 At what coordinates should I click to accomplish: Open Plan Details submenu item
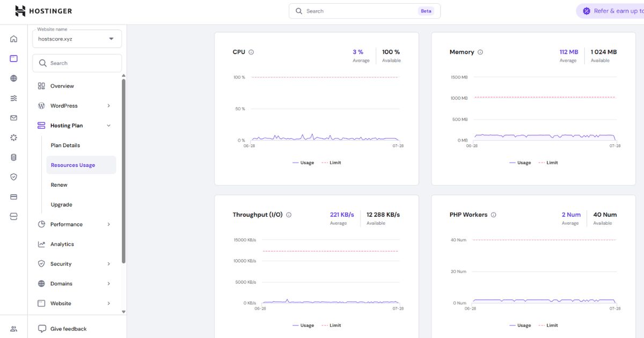(x=65, y=145)
